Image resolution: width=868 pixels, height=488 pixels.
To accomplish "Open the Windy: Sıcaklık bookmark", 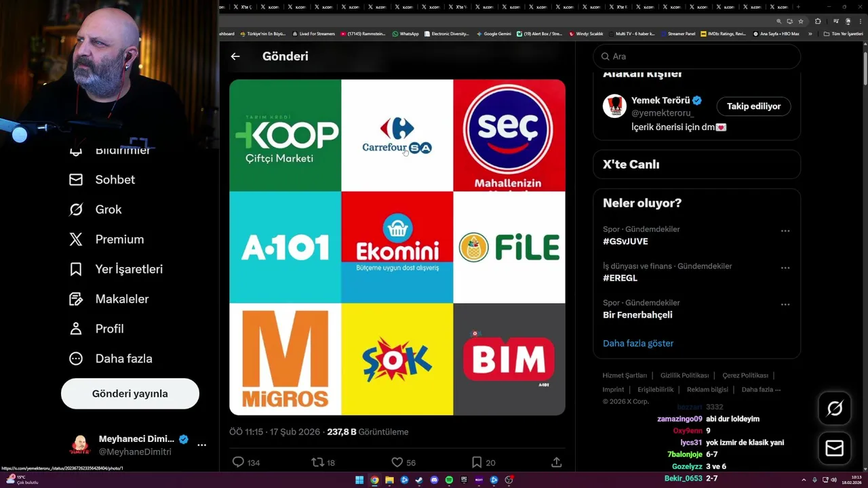I will click(x=586, y=34).
